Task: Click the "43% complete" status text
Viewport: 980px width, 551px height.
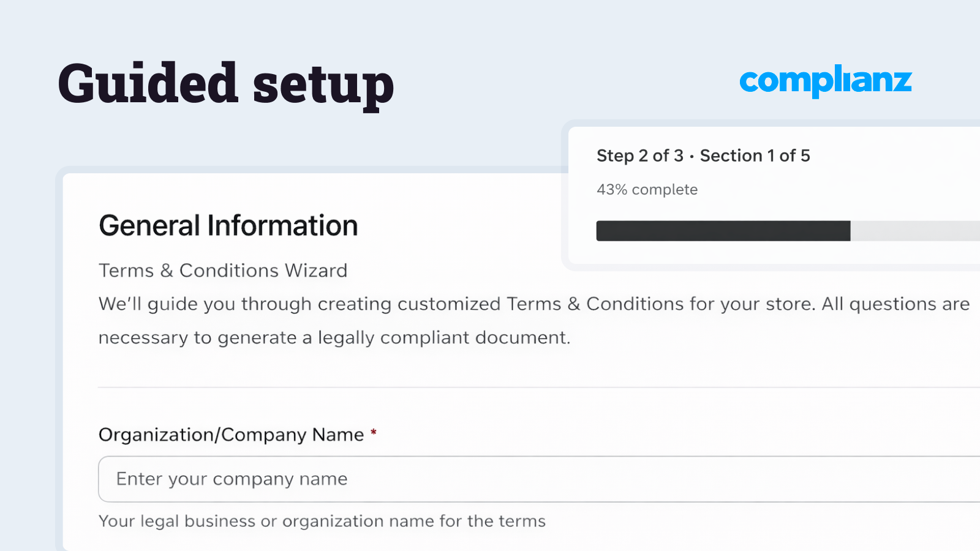Action: click(647, 190)
